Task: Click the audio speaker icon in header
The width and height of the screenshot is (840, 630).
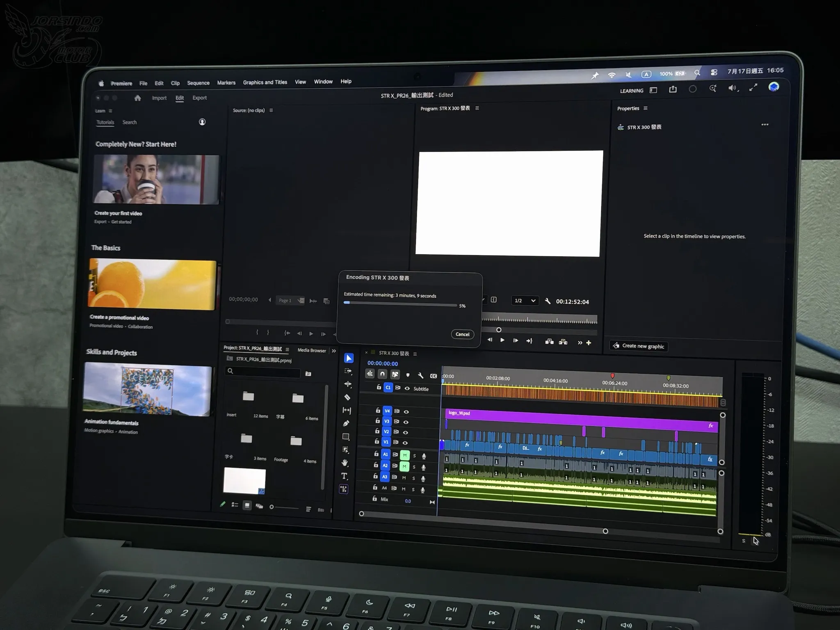Action: click(x=733, y=88)
